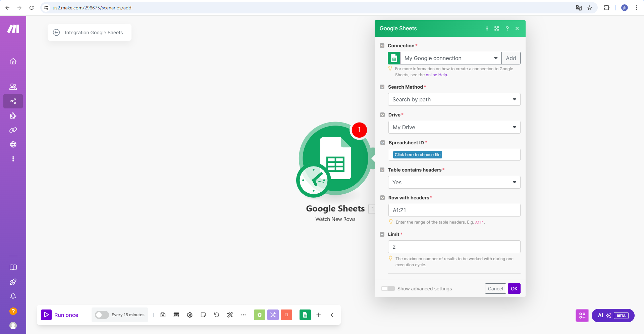Click the Undo arrow icon in toolbar
Screen dimensions: 644x334
tap(217, 315)
